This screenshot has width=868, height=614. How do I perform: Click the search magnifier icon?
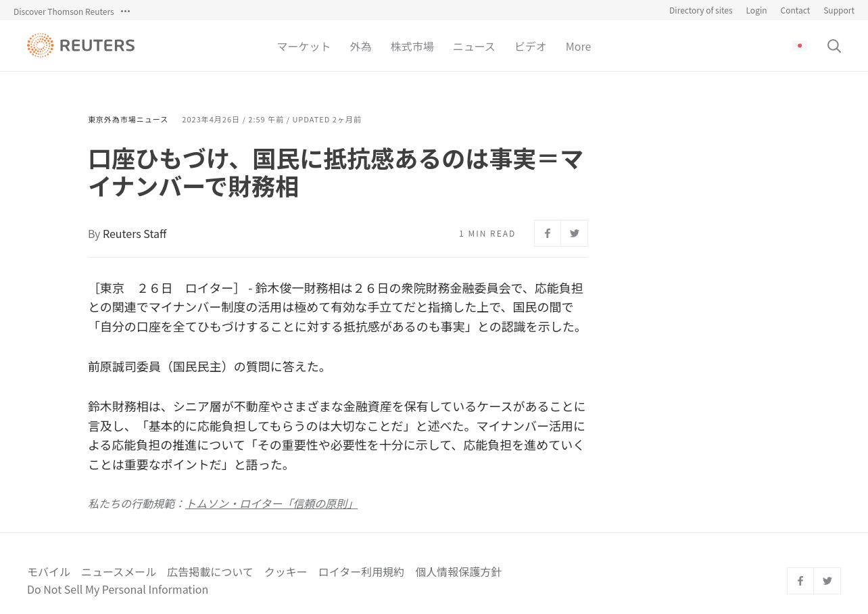834,46
